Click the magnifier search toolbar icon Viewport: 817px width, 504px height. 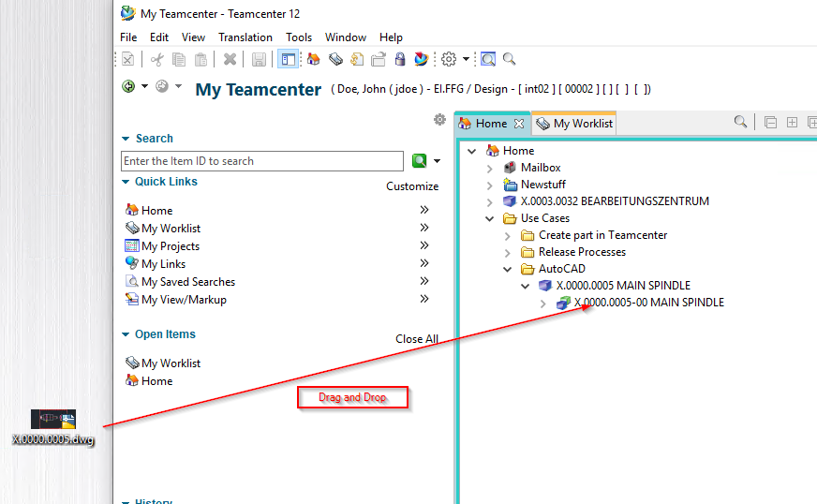tap(509, 59)
